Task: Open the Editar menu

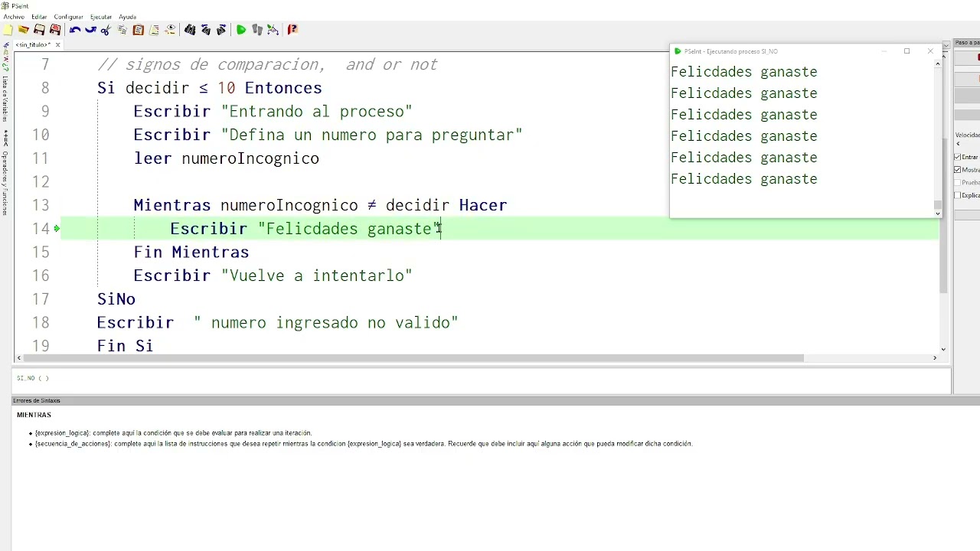Action: 39,17
